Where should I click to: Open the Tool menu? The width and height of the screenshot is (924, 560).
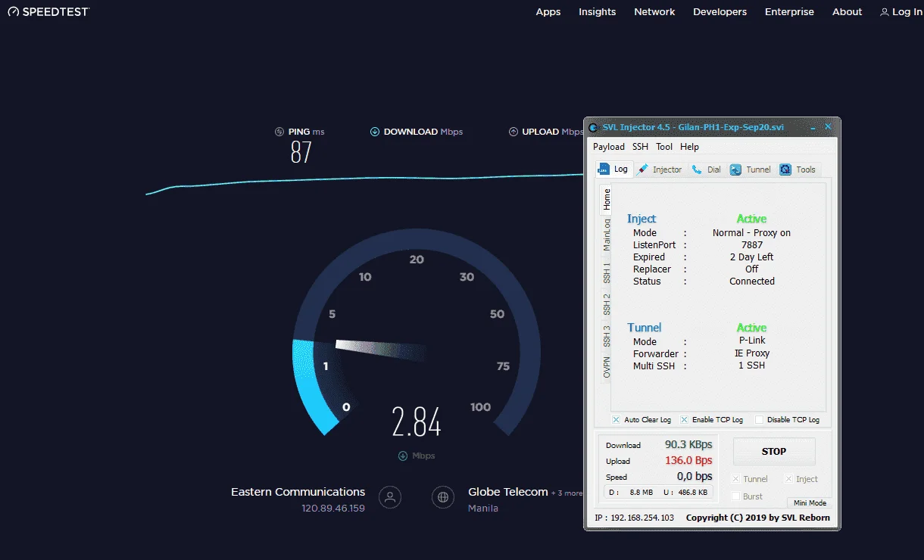664,147
